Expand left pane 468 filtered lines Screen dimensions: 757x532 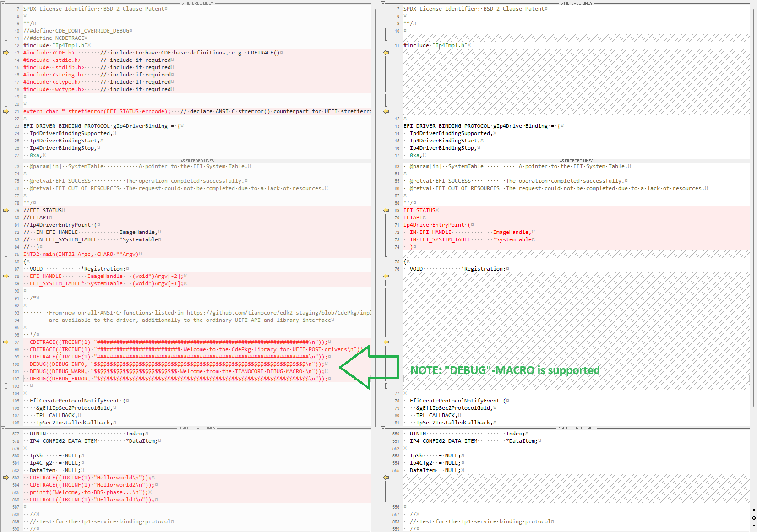click(3, 428)
